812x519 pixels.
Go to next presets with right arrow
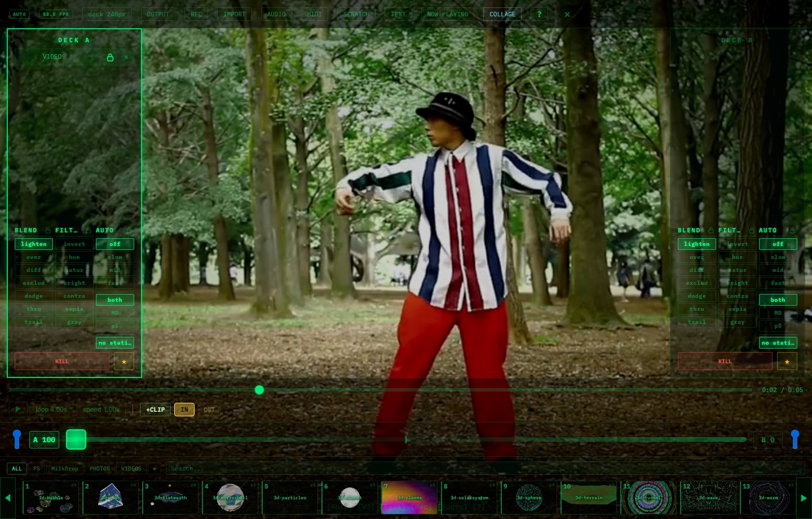[x=804, y=498]
